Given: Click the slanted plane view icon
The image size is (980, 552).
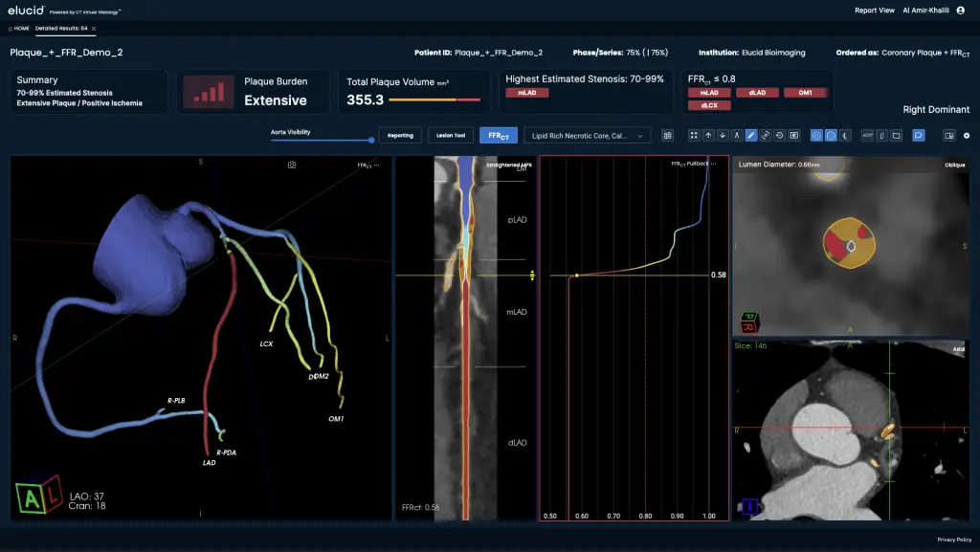Looking at the screenshot, I should (x=867, y=136).
